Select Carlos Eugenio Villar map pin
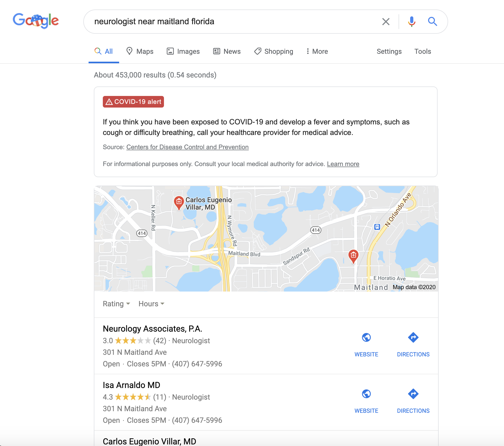The height and width of the screenshot is (446, 504). coord(179,203)
